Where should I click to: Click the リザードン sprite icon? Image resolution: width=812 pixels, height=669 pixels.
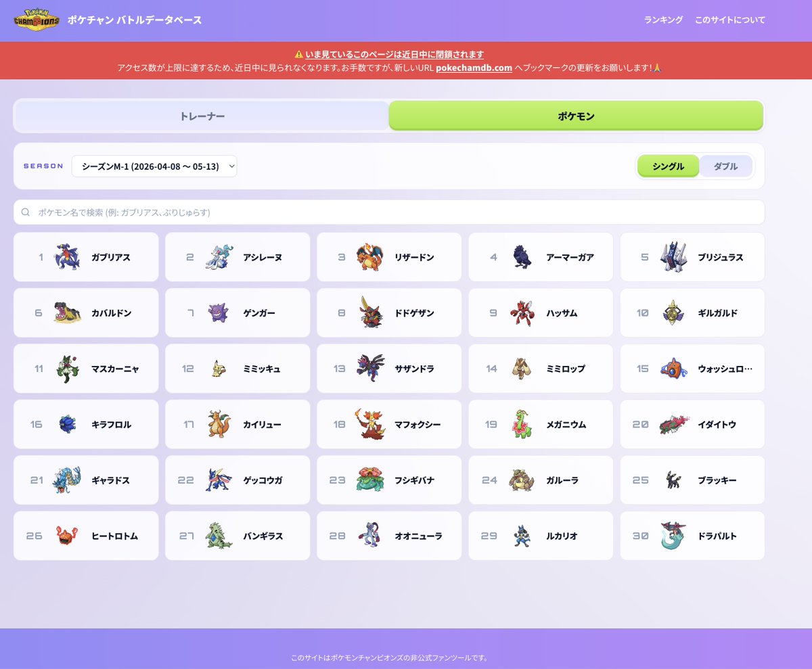(x=370, y=257)
